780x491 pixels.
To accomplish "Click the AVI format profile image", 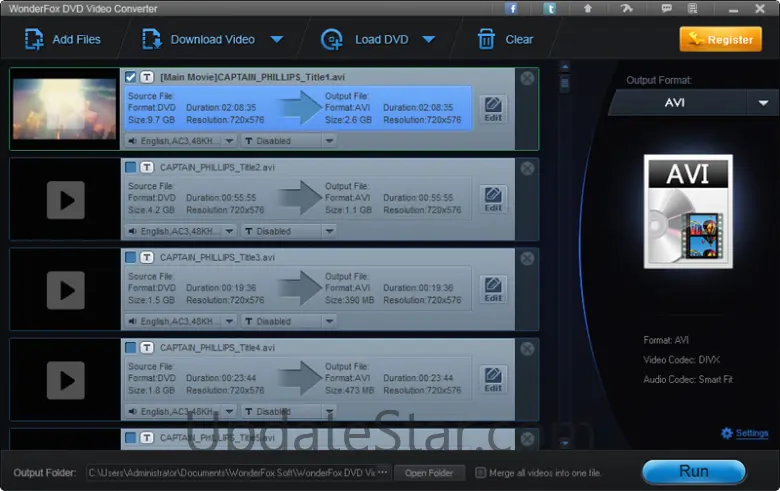I will coord(688,211).
